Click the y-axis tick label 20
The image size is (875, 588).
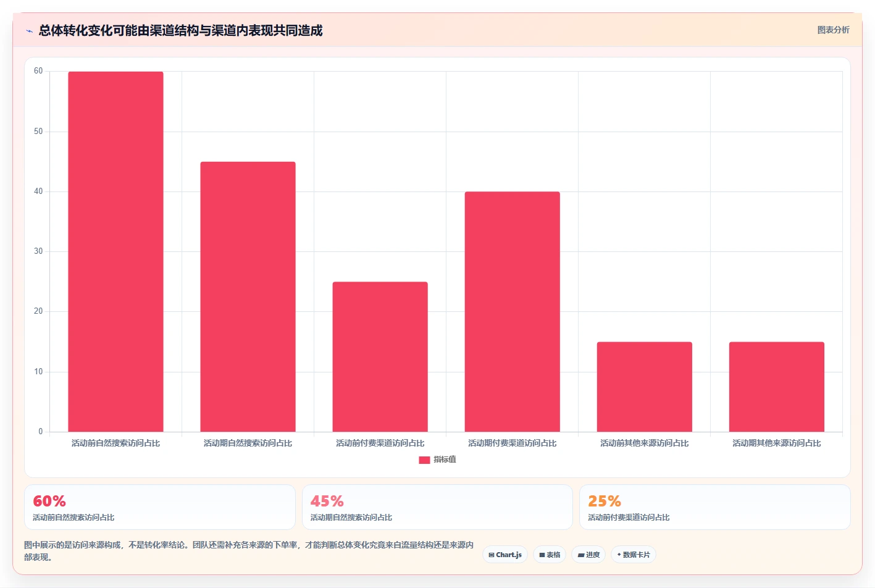coord(38,311)
